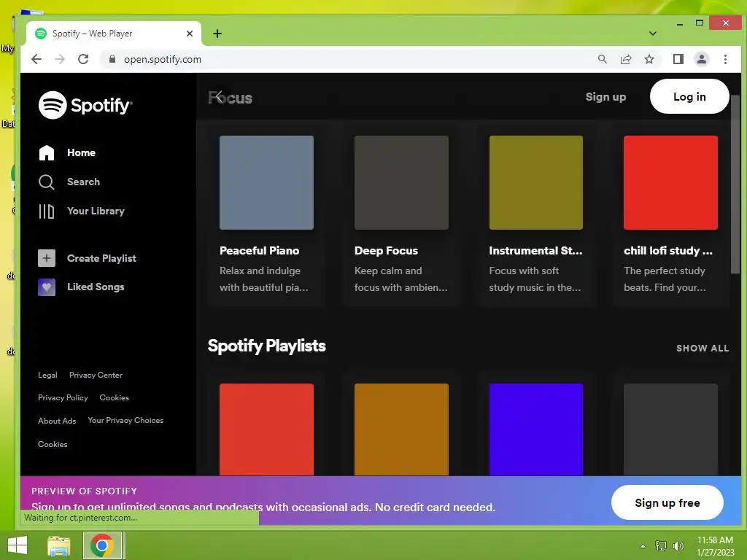
Task: Open the Legal link
Action: (47, 376)
